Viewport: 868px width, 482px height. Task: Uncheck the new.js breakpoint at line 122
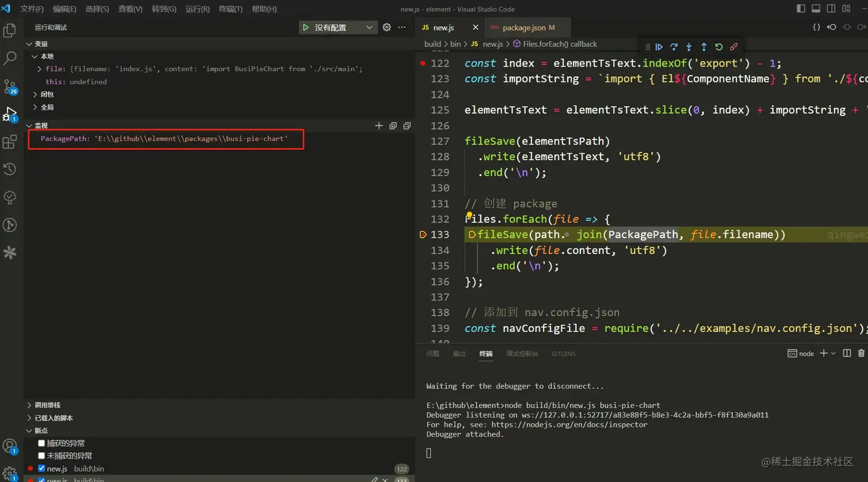pos(41,468)
